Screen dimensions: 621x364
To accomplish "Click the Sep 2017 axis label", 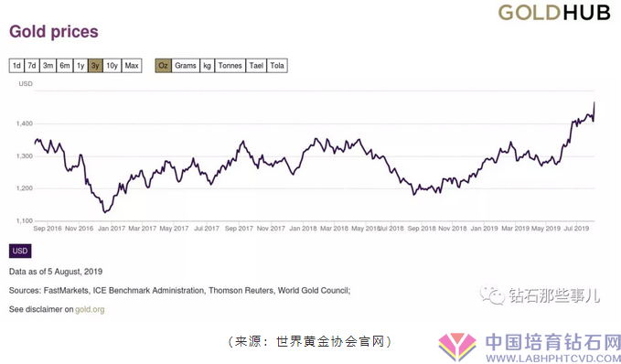I will [239, 229].
